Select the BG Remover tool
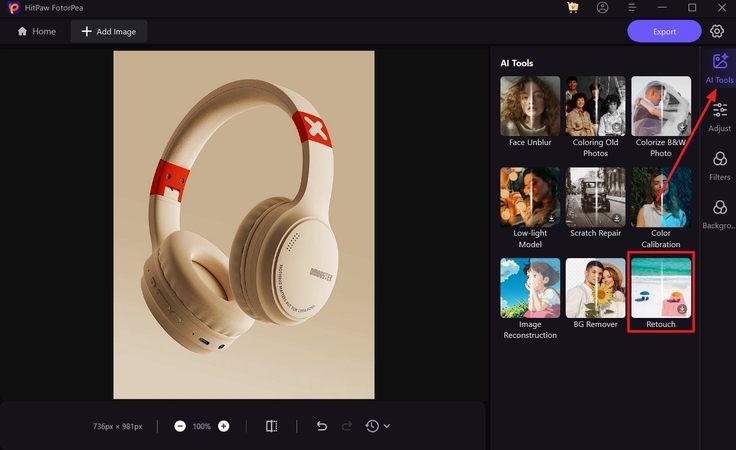This screenshot has height=450, width=736. coord(595,293)
